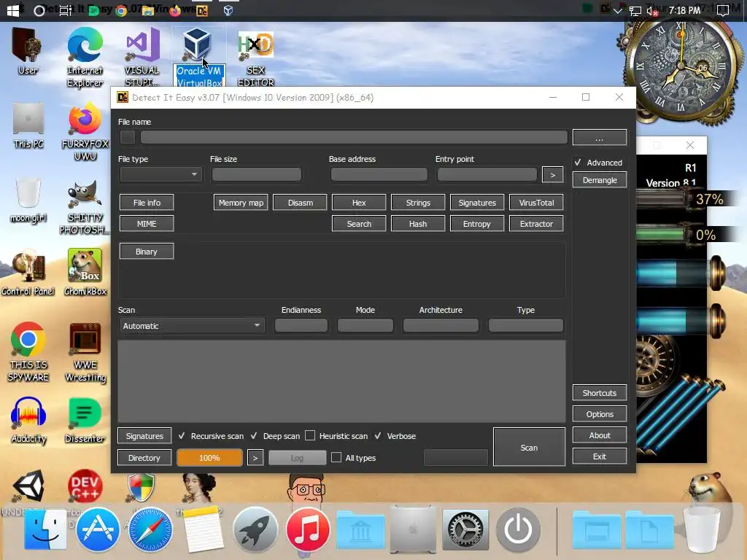
Task: Open the File type dropdown
Action: click(x=160, y=174)
